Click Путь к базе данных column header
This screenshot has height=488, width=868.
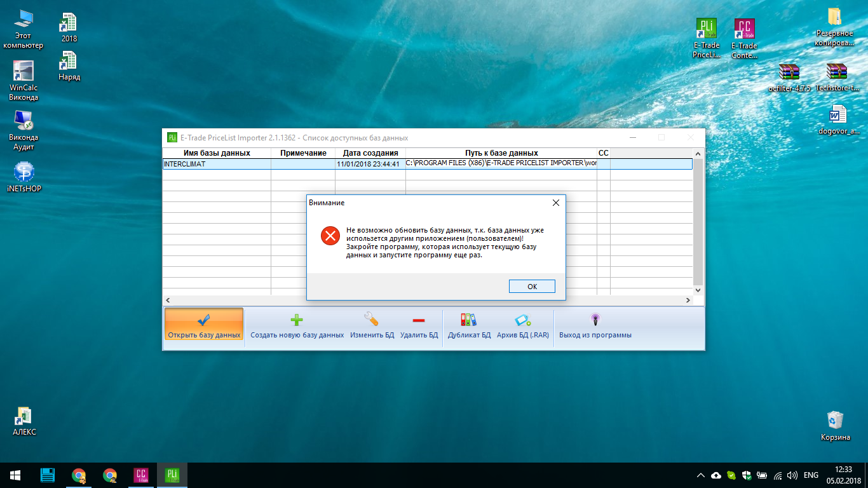501,153
